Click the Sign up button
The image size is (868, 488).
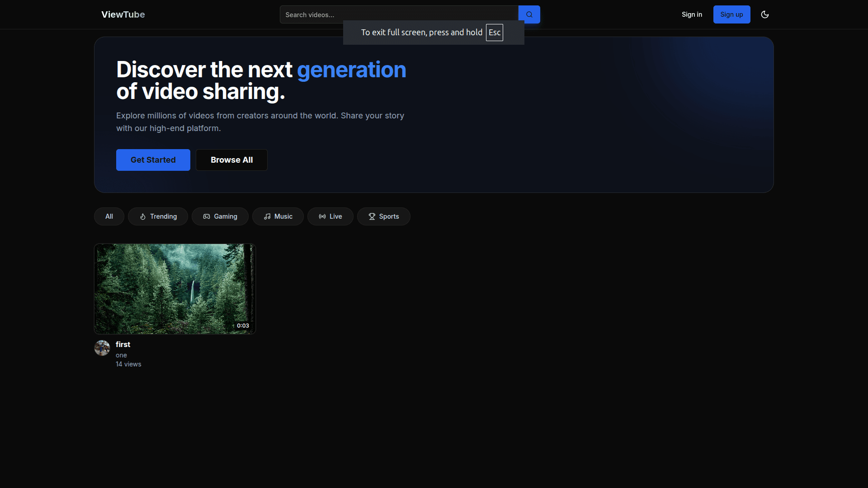pyautogui.click(x=731, y=14)
